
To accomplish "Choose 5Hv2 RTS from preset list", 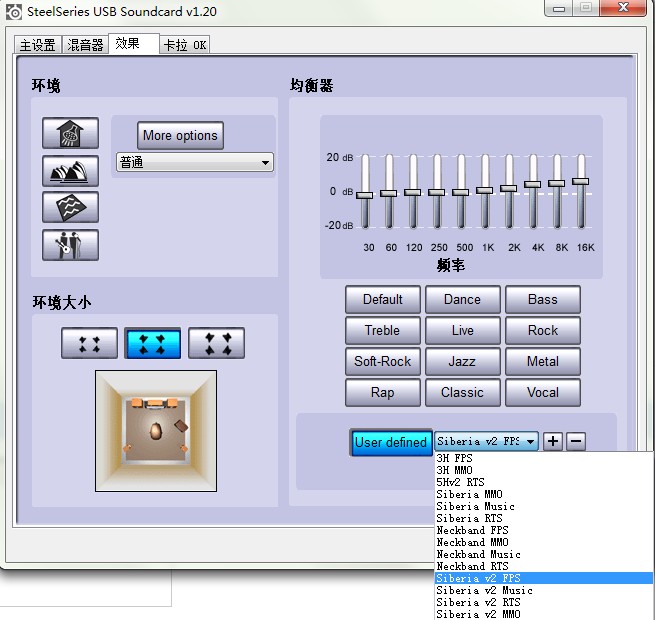I will pyautogui.click(x=544, y=482).
